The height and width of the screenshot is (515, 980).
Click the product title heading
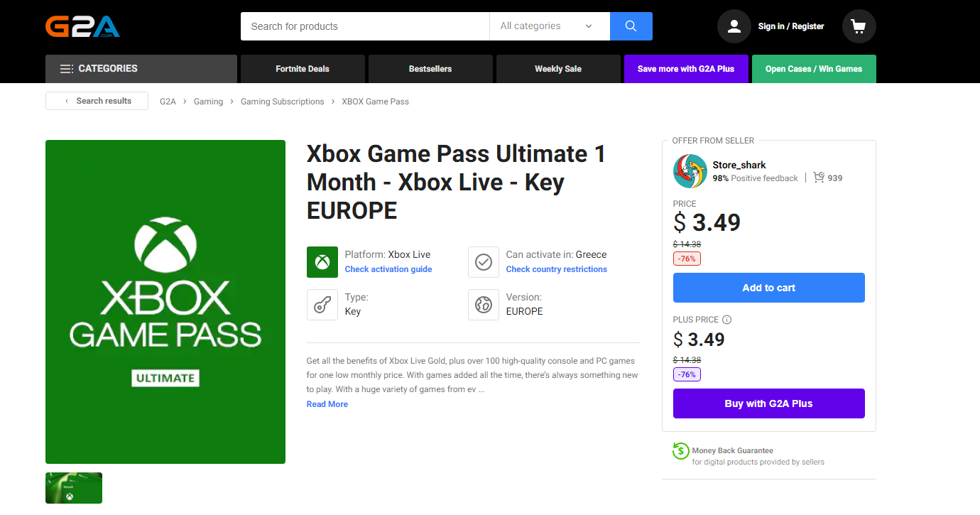click(456, 182)
